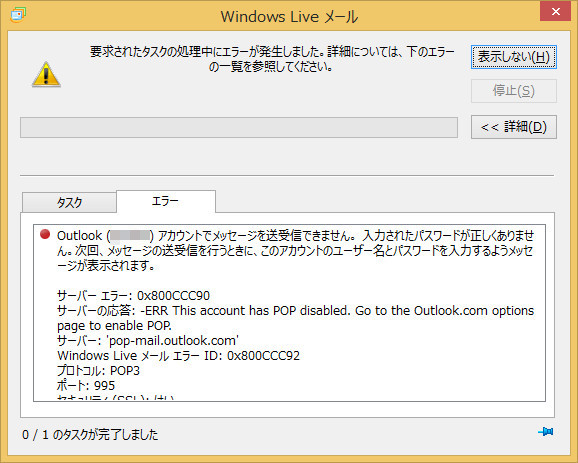The height and width of the screenshot is (463, 578).
Task: Switch to the タスク tab
Action: 69,202
